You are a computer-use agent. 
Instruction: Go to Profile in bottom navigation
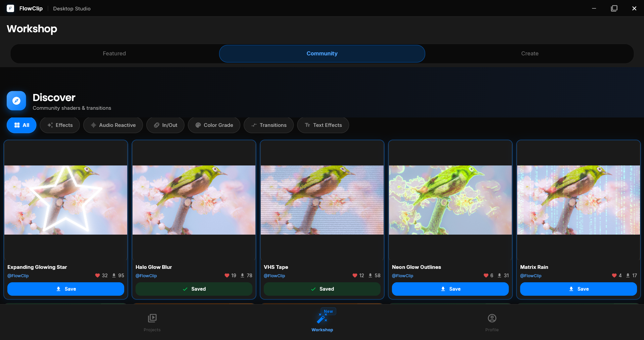click(x=492, y=323)
